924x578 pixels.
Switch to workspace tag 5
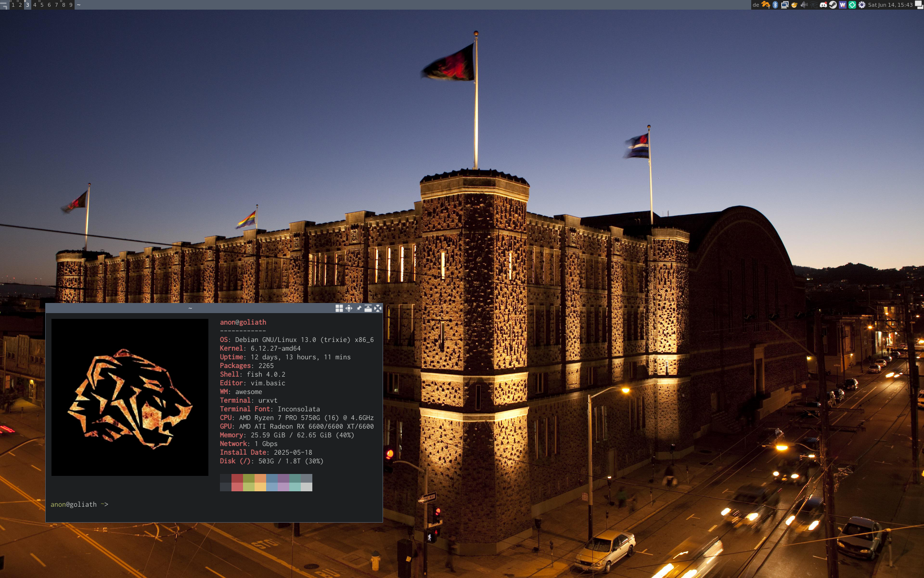pos(42,5)
